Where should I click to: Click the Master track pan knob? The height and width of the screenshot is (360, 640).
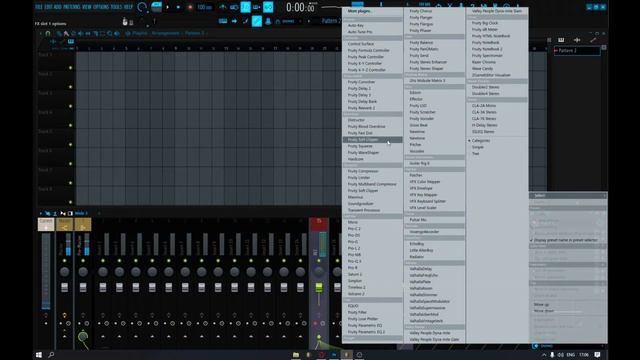coord(64,272)
